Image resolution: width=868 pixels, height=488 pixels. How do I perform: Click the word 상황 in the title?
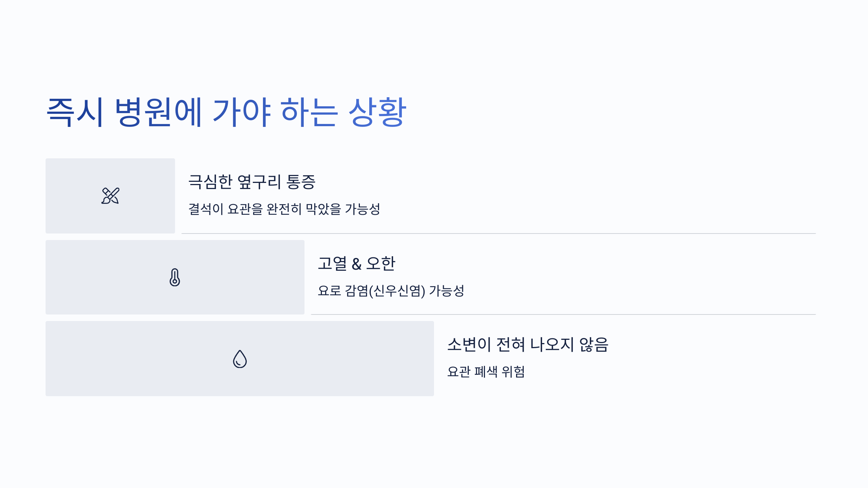[x=378, y=112]
